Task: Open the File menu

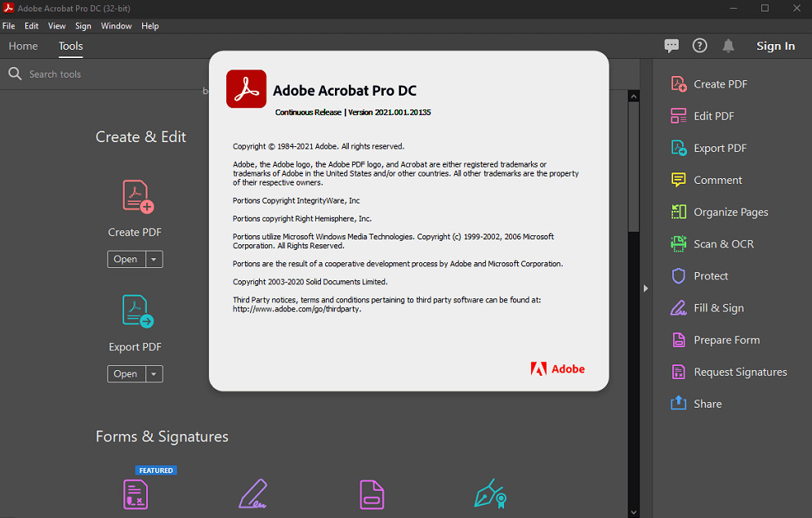Action: coord(9,26)
